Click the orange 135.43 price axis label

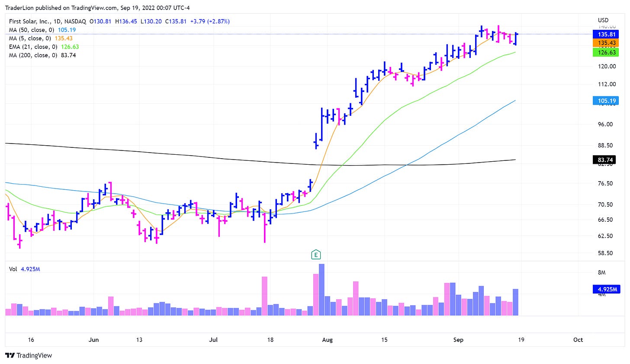pyautogui.click(x=607, y=43)
